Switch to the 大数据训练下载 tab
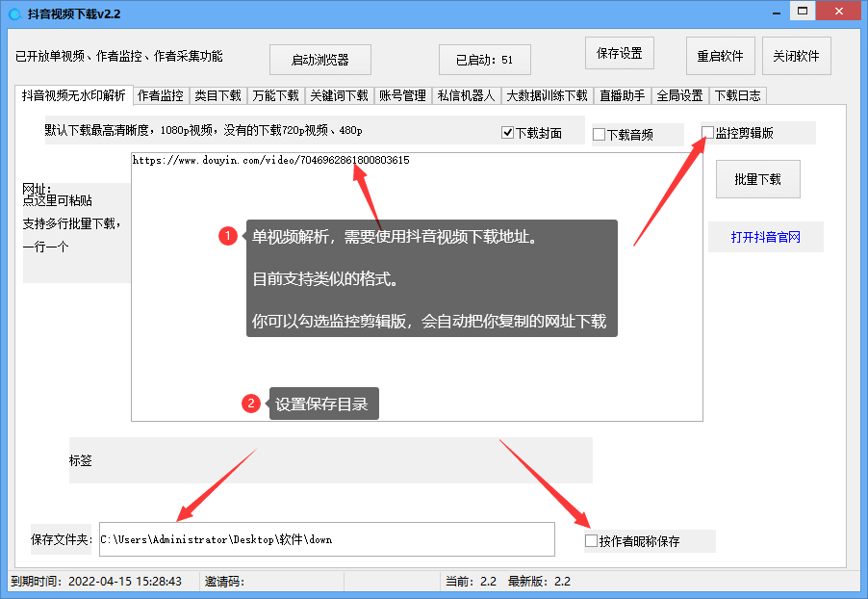The image size is (868, 599). pos(547,96)
